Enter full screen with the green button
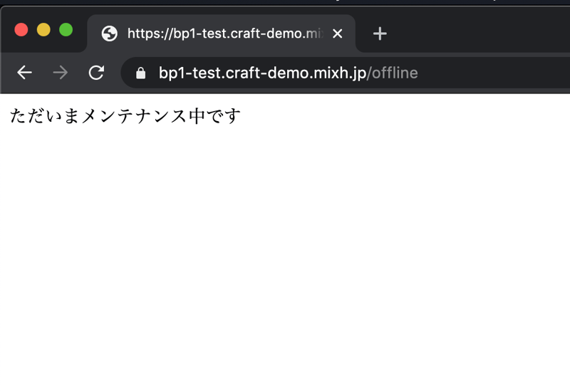570x392 pixels. coord(66,30)
